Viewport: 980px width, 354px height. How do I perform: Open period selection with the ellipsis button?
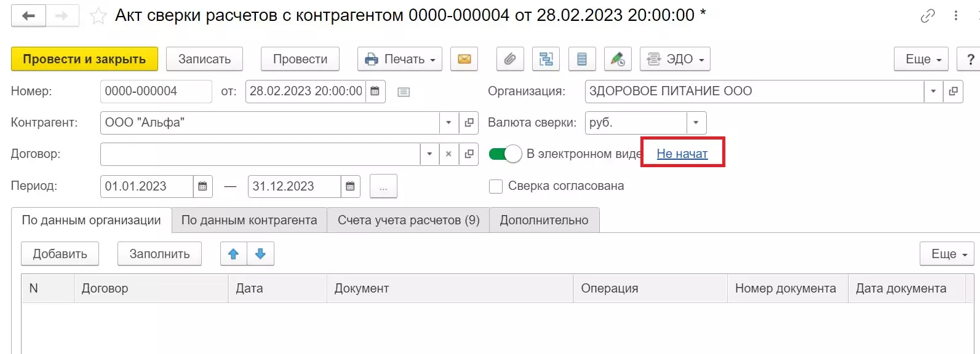point(383,187)
